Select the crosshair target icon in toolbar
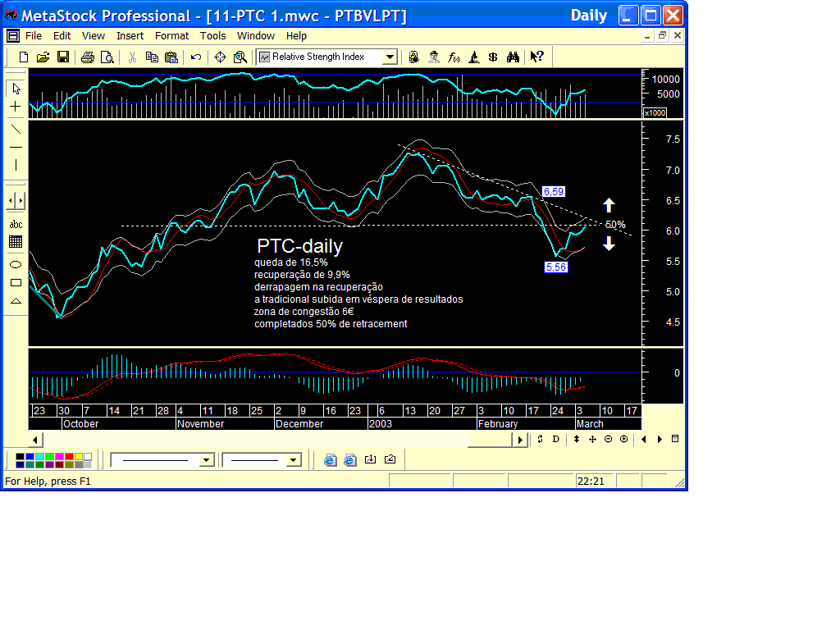Image resolution: width=840 pixels, height=630 pixels. point(220,57)
